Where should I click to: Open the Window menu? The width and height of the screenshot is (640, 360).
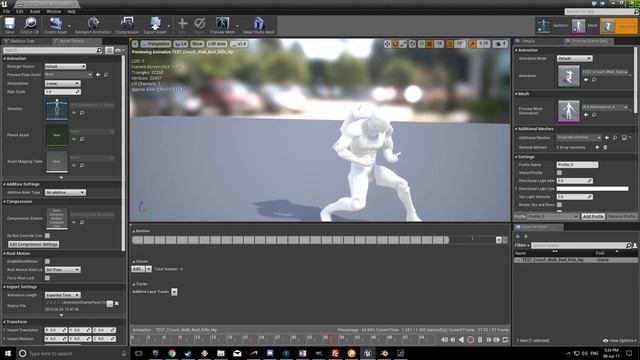tap(53, 11)
